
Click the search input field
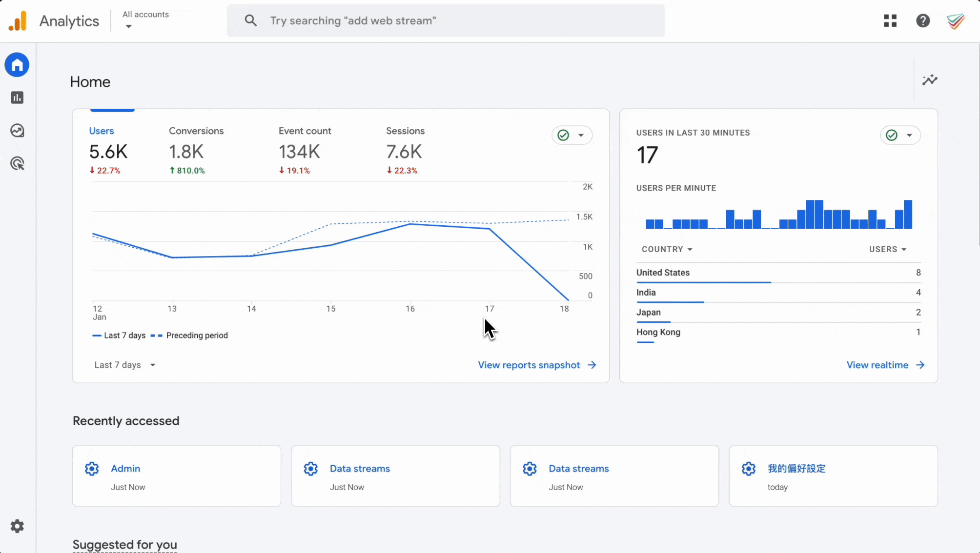click(446, 20)
